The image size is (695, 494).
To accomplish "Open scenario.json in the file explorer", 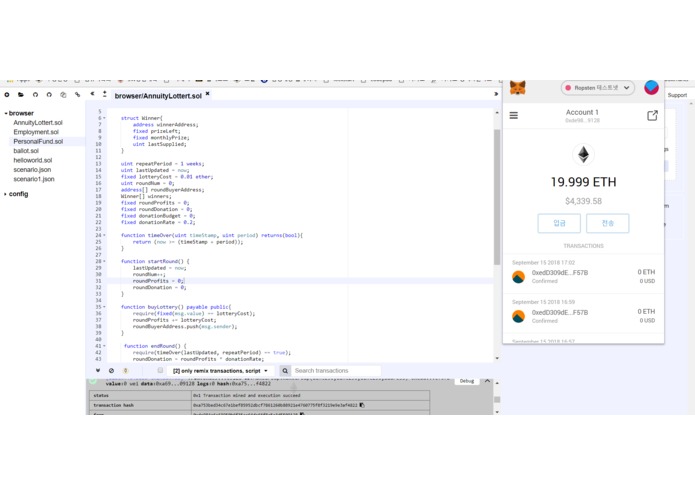I will (x=32, y=170).
